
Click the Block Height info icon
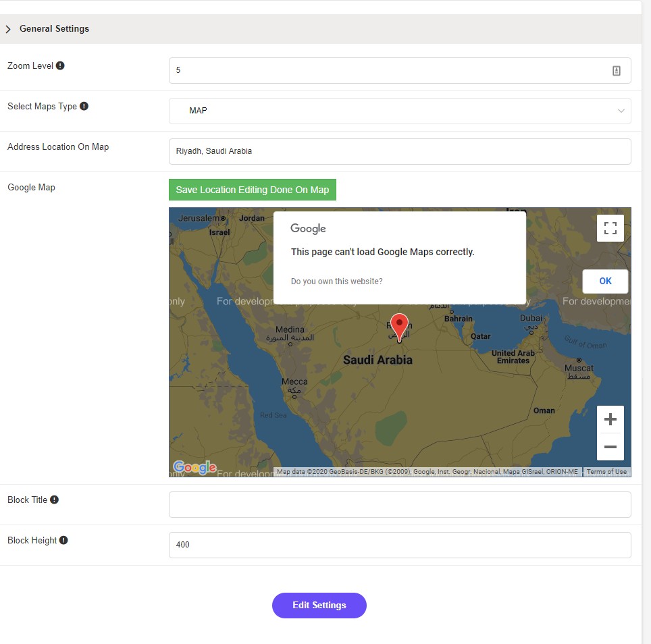[x=63, y=540]
